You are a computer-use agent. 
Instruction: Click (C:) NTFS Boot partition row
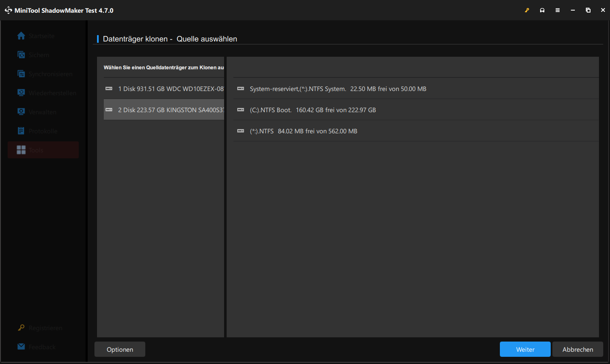[x=416, y=110]
